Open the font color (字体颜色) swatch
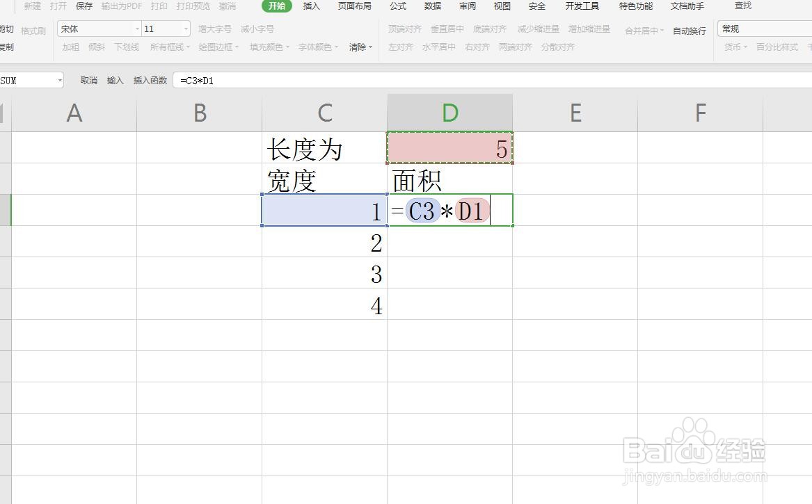 click(317, 47)
